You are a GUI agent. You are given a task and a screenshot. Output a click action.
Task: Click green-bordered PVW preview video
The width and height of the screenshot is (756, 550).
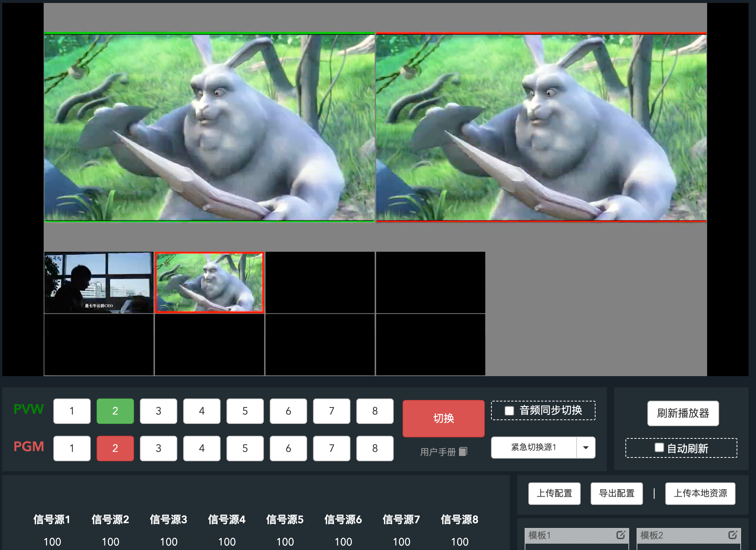[209, 127]
